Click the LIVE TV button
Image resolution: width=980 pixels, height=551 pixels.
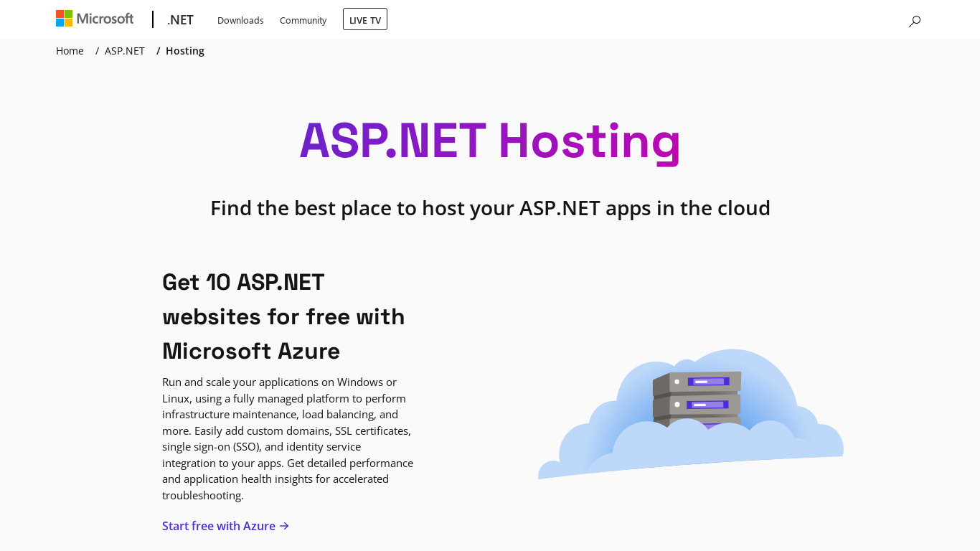365,19
